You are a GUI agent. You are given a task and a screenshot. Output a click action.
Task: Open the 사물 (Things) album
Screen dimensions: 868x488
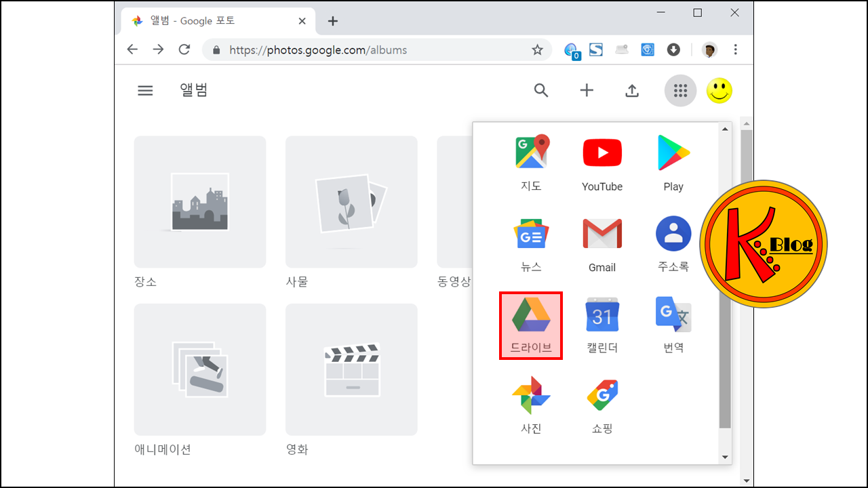351,202
